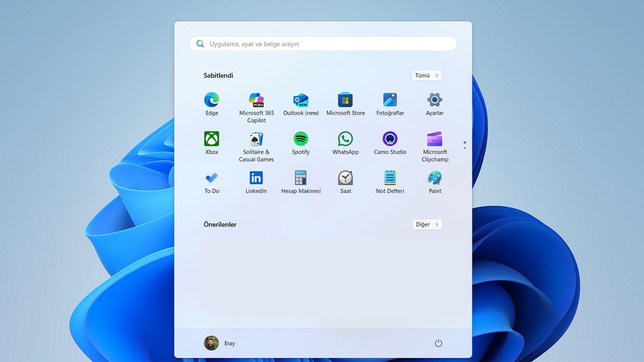The width and height of the screenshot is (644, 362).
Task: Launch the Xbox app
Action: pos(211,139)
